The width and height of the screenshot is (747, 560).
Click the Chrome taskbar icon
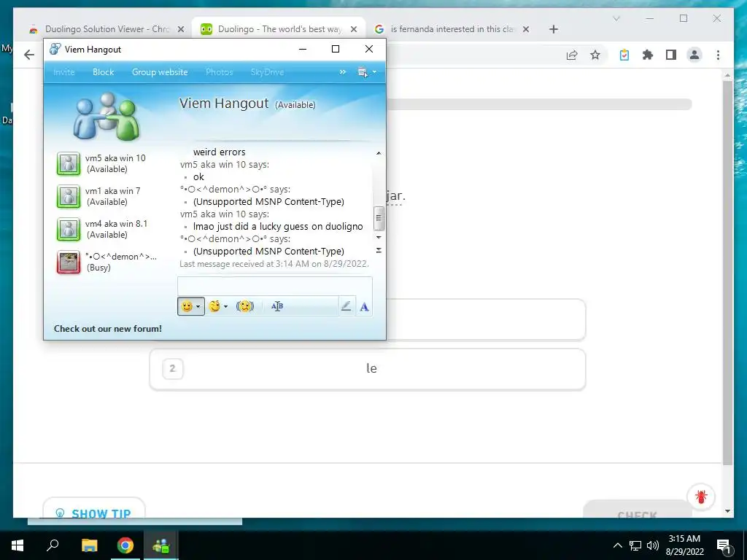tap(125, 545)
